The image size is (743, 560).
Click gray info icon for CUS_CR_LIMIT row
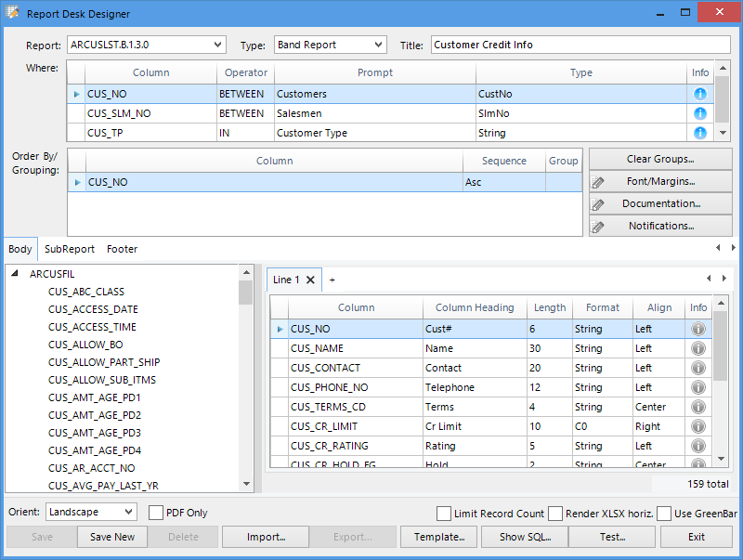[x=697, y=426]
